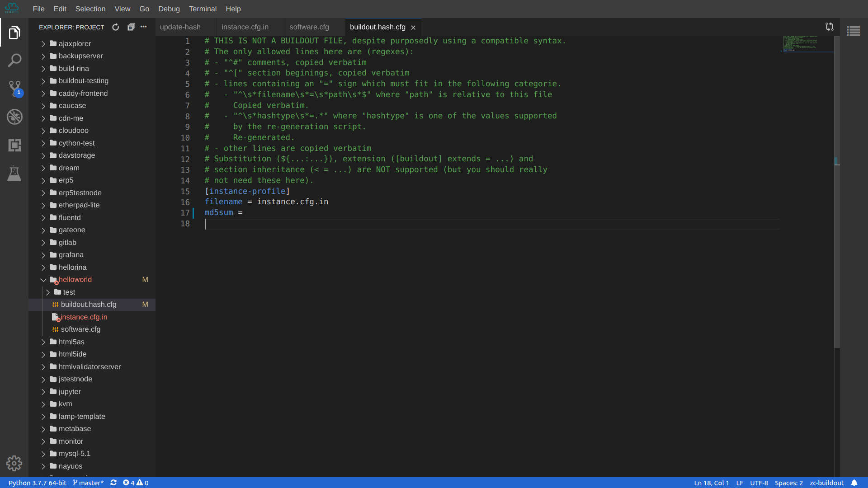Image resolution: width=868 pixels, height=488 pixels.
Task: Click the Ln 18, Col 1 indicator
Action: pyautogui.click(x=712, y=483)
